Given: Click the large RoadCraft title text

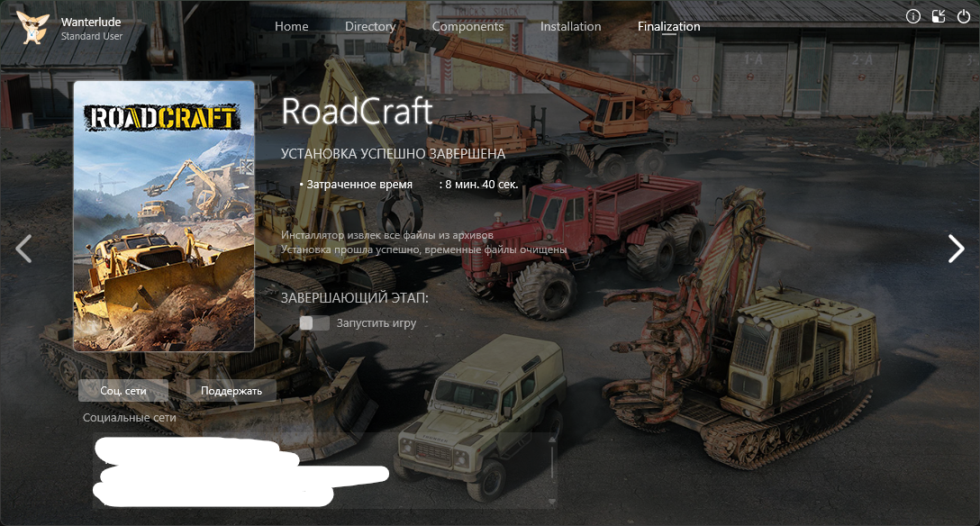Looking at the screenshot, I should (357, 112).
